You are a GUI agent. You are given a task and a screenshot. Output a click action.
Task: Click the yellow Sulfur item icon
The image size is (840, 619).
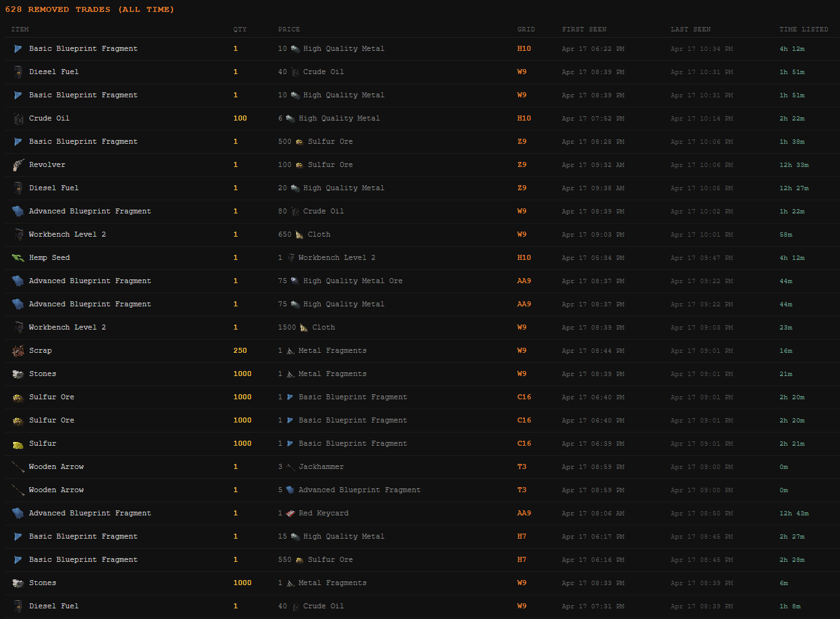click(18, 444)
